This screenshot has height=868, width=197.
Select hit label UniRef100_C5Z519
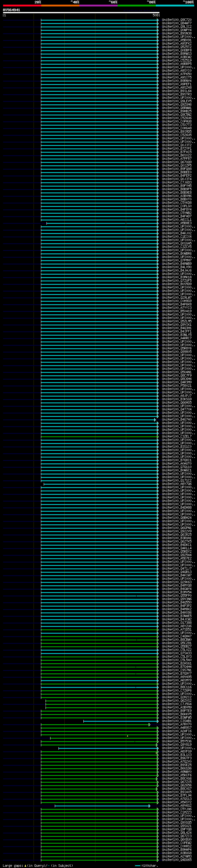pos(176,60)
